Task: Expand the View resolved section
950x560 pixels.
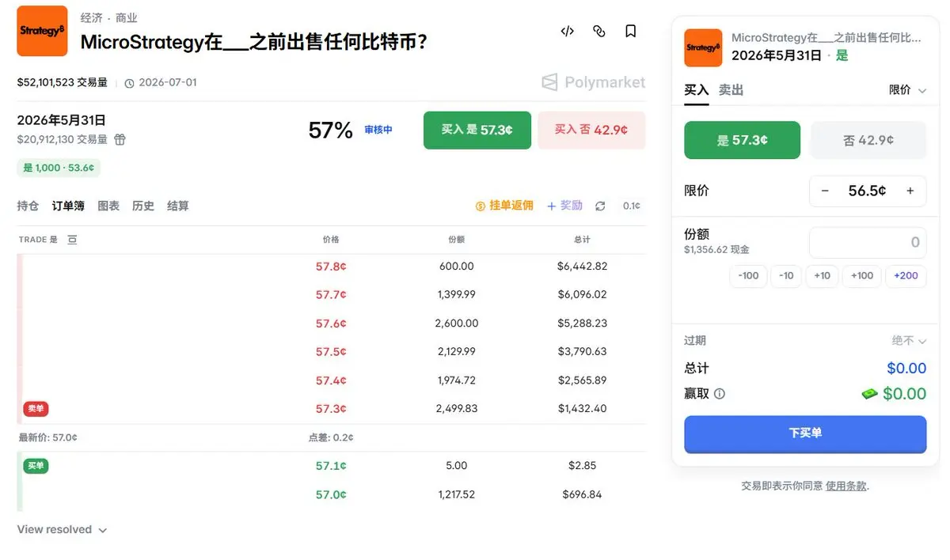Action: (62, 530)
